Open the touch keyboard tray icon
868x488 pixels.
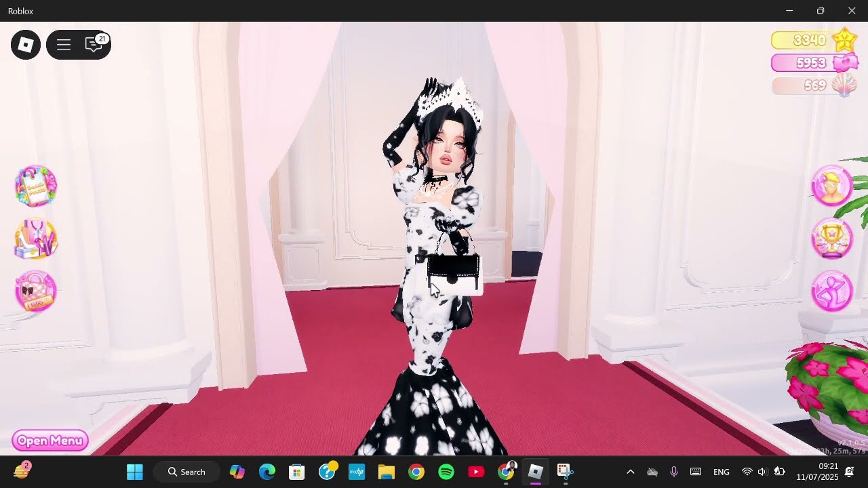click(x=696, y=472)
